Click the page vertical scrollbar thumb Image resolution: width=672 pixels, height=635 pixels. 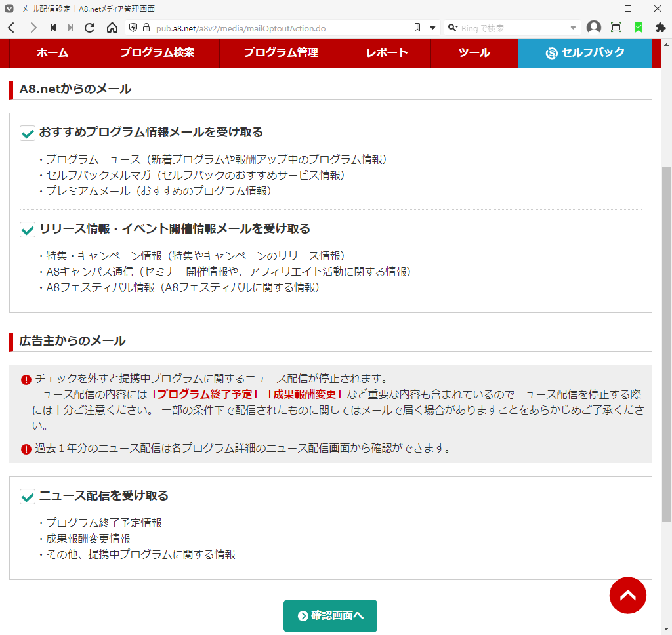click(666, 344)
